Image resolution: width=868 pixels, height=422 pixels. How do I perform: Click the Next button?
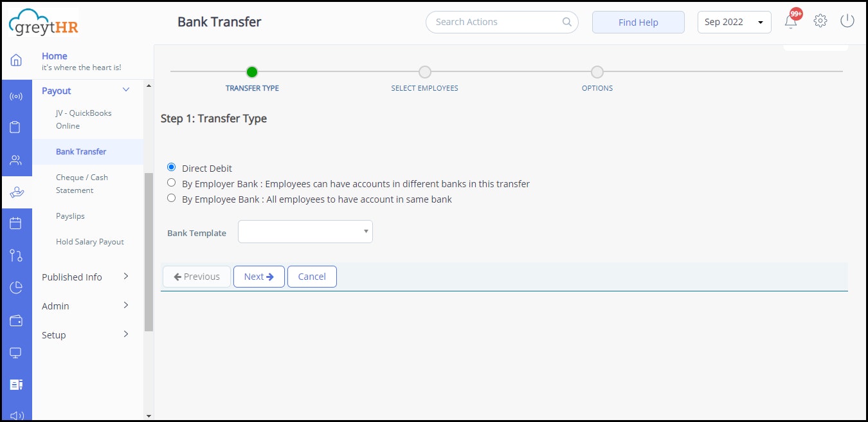pos(259,277)
